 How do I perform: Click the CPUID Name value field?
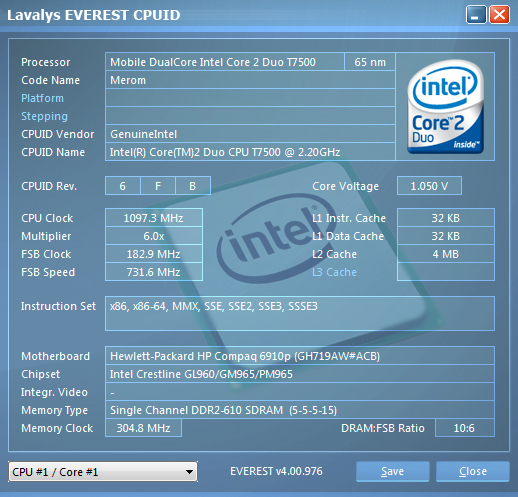tap(250, 152)
